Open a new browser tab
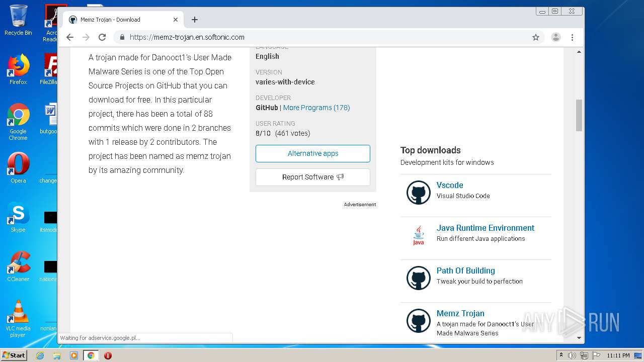The height and width of the screenshot is (362, 644). pyautogui.click(x=195, y=20)
